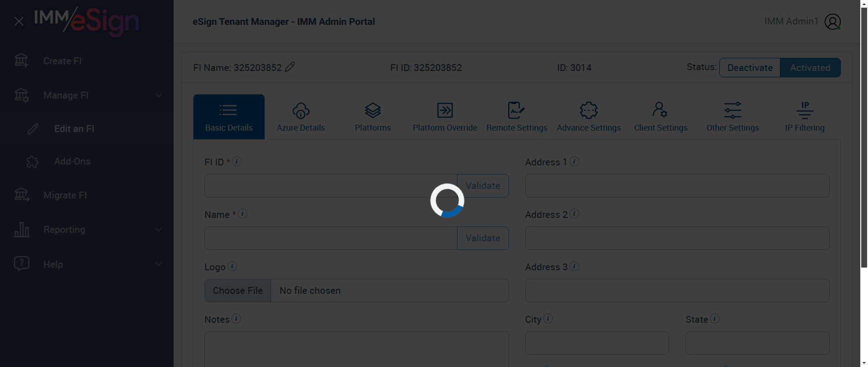This screenshot has height=367, width=868.
Task: Click into the Address 1 field
Action: point(677,186)
